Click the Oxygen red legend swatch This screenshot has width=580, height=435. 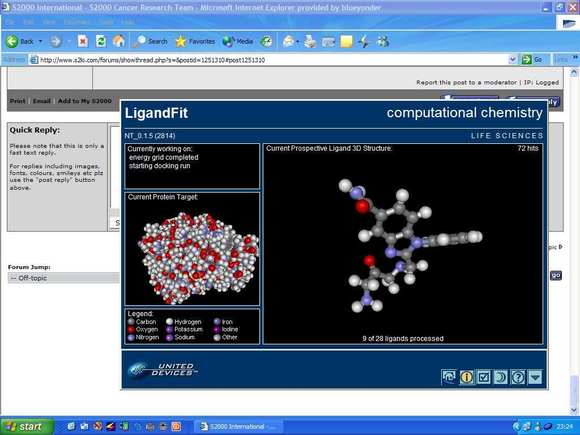[x=131, y=330]
